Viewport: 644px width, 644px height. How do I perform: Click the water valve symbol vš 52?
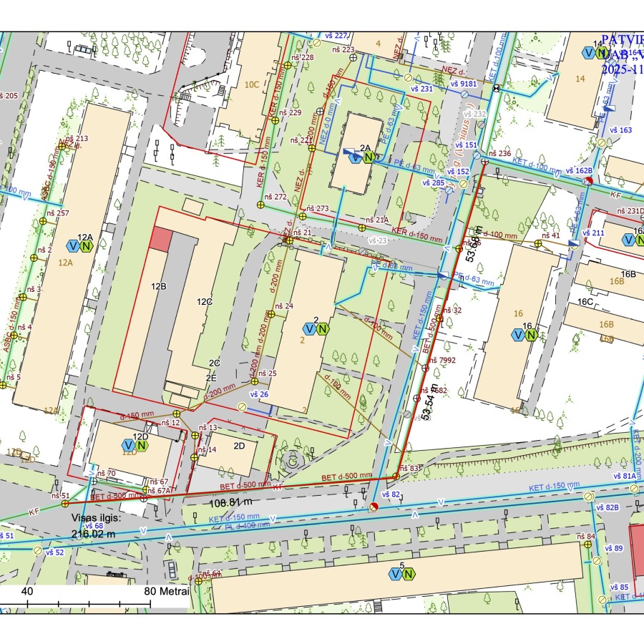click(38, 550)
